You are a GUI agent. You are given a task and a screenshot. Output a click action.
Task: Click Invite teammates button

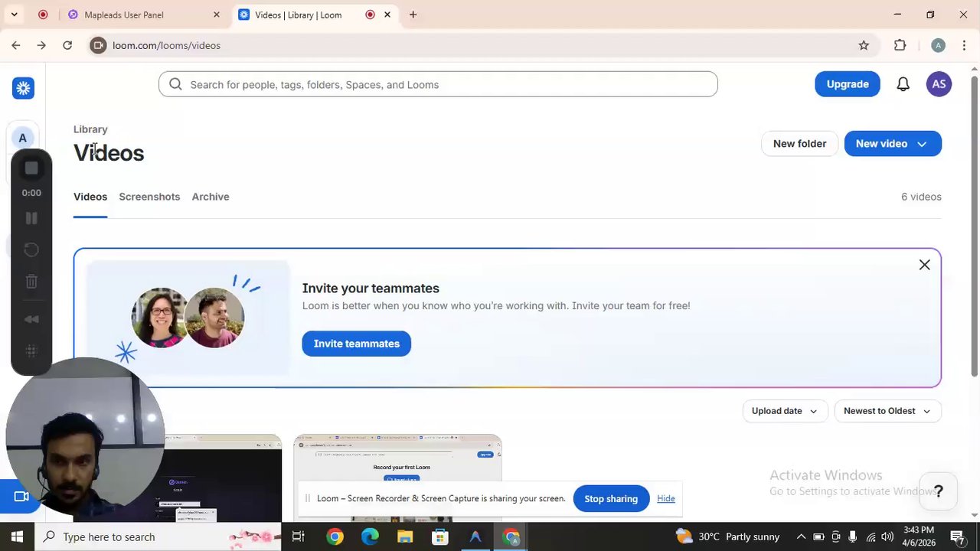pos(356,344)
